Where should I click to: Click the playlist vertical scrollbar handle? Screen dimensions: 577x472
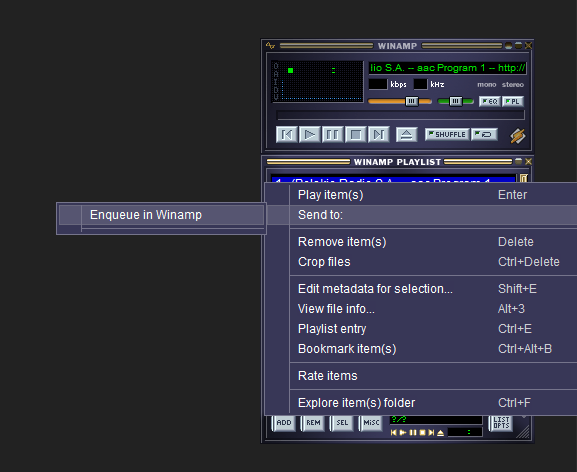[523, 178]
